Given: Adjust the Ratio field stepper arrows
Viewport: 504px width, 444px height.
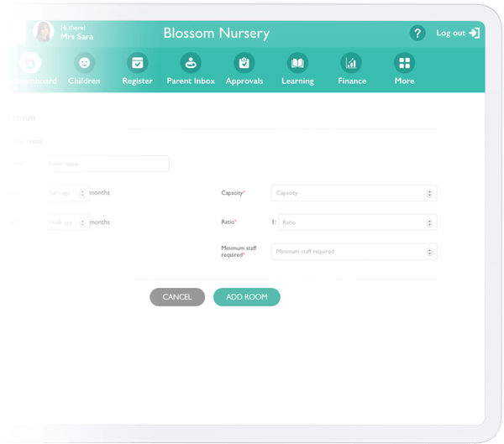Looking at the screenshot, I should click(x=430, y=222).
